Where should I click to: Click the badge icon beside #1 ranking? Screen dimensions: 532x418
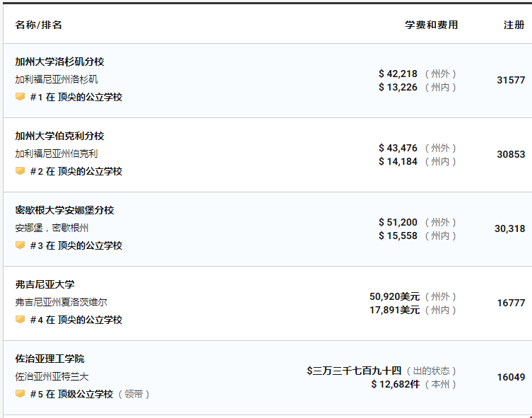(x=20, y=97)
